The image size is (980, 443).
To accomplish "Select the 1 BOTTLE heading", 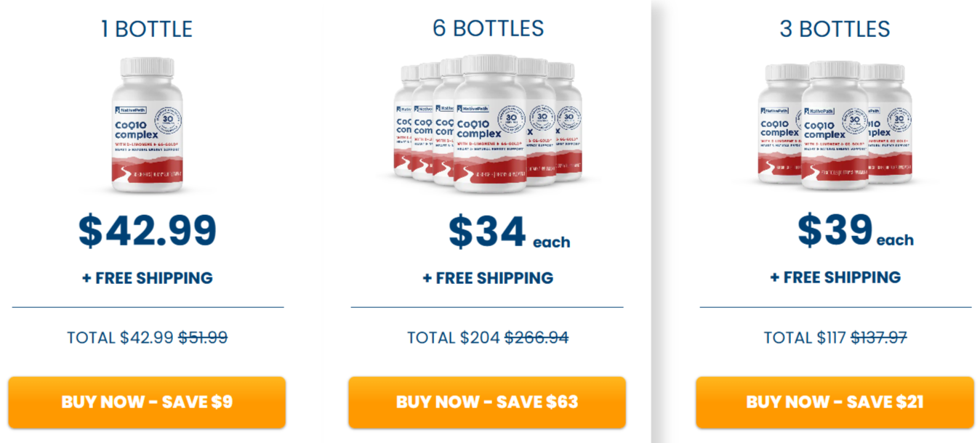I will click(147, 29).
